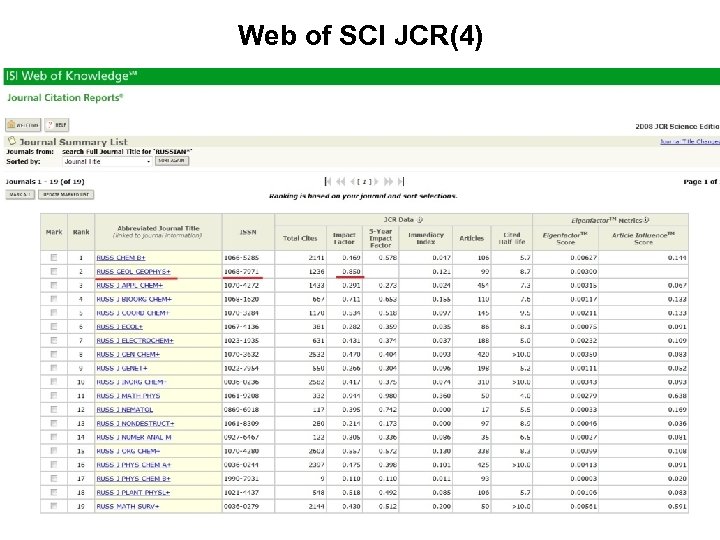Image resolution: width=720 pixels, height=540 pixels.
Task: Click Update Marked List button
Action: (66, 195)
